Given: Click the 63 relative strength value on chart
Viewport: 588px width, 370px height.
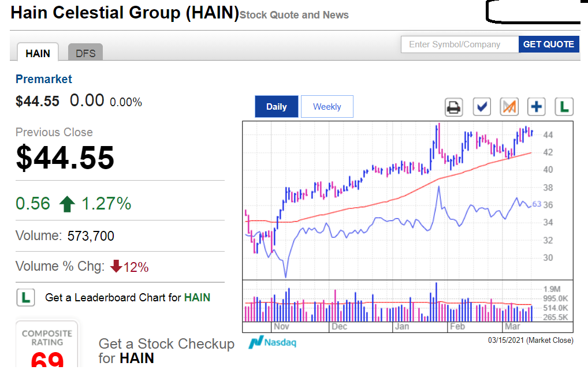Looking at the screenshot, I should pyautogui.click(x=537, y=204).
